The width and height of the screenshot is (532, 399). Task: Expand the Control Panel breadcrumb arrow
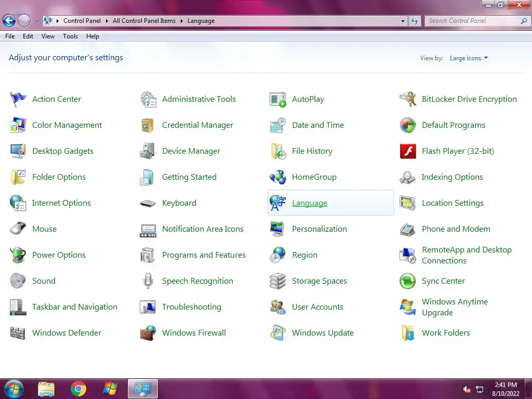tap(107, 21)
